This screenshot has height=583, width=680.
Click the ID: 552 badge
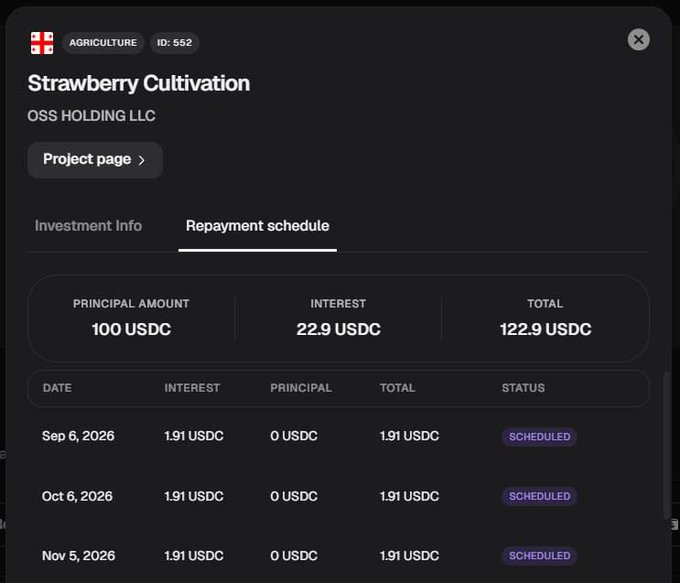point(174,43)
